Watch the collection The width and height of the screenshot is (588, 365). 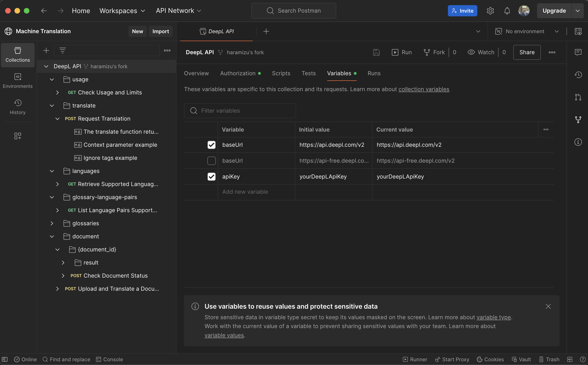pyautogui.click(x=481, y=52)
